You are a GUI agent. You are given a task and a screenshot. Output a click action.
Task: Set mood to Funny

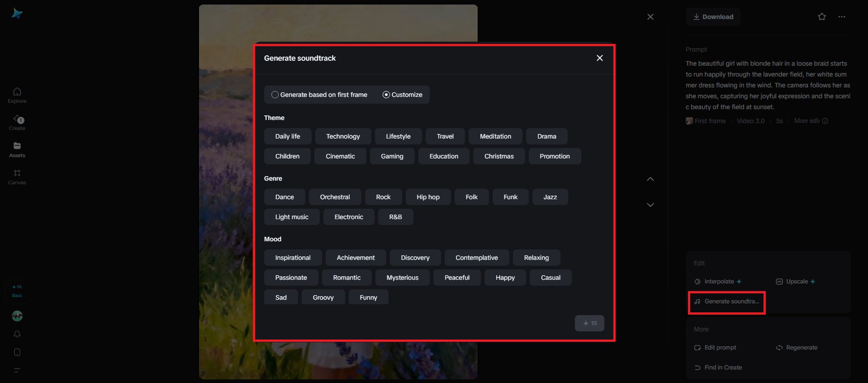point(369,297)
